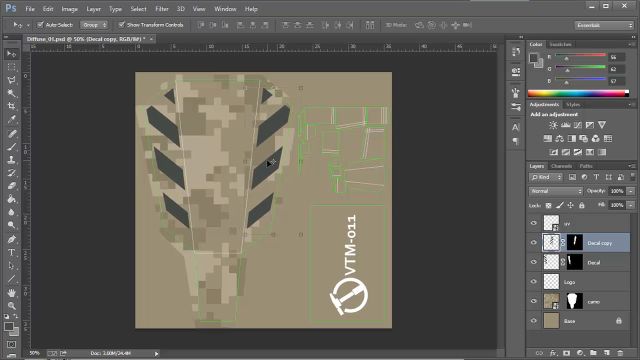The height and width of the screenshot is (360, 640).
Task: Open the status bar info arrow
Action: point(156,353)
